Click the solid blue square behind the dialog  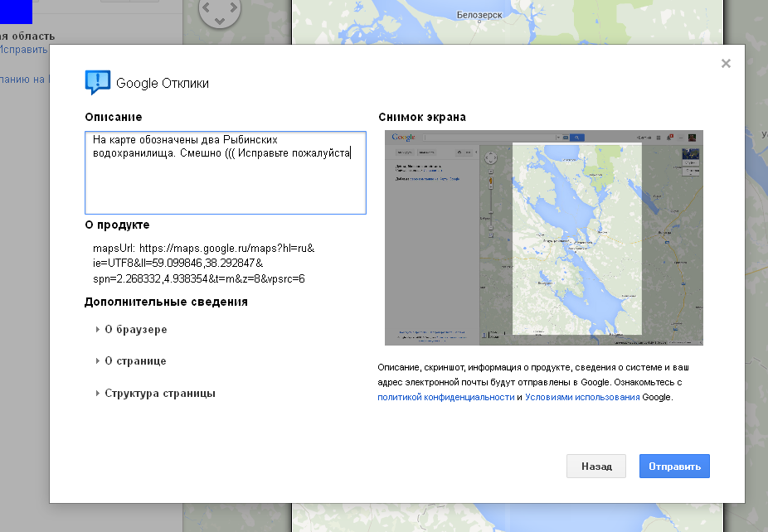tap(16, 11)
